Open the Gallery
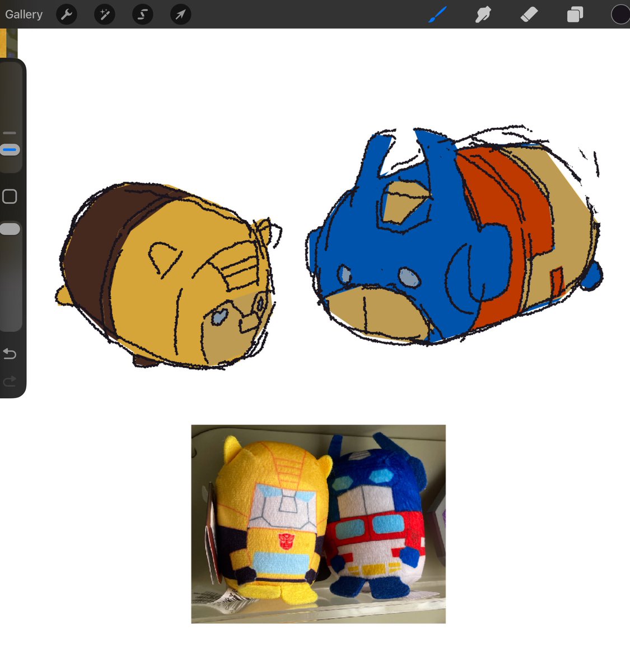Viewport: 630px width, 672px height. click(24, 15)
